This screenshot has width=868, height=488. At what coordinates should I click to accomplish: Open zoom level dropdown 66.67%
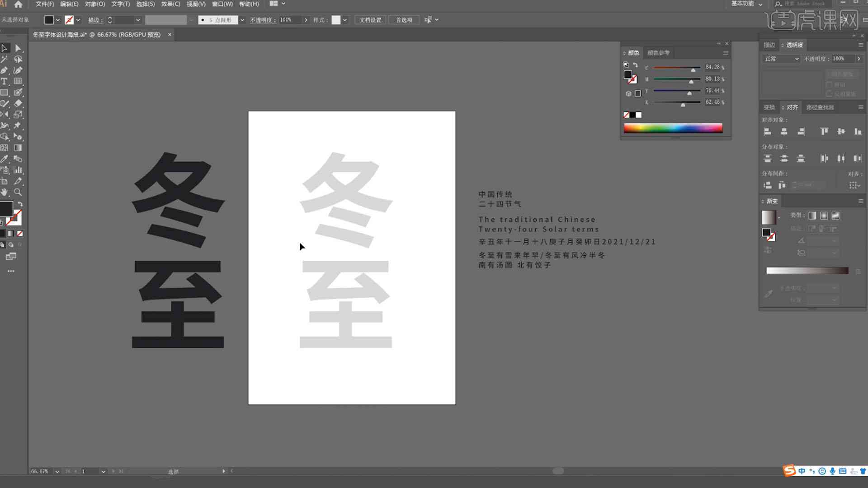(57, 471)
